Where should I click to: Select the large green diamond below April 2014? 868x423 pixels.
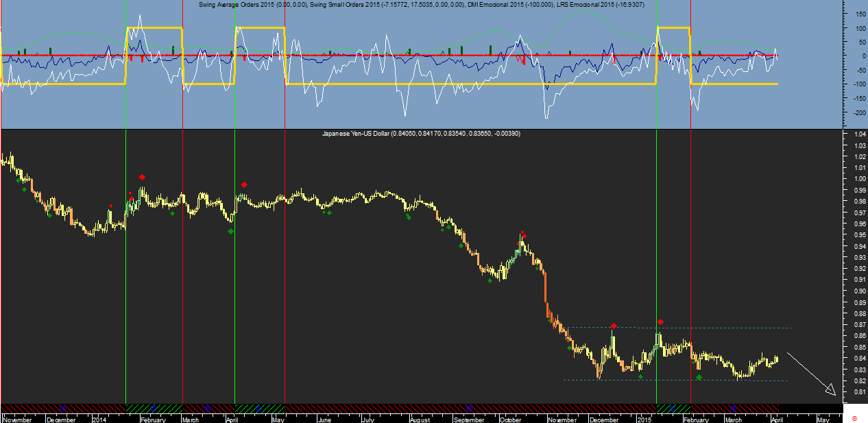[230, 231]
